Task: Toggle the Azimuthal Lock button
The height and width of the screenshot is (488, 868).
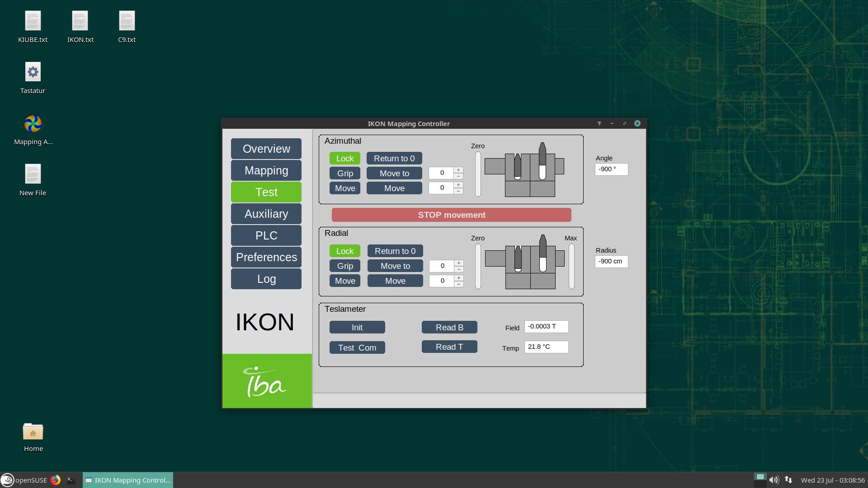Action: pyautogui.click(x=345, y=158)
